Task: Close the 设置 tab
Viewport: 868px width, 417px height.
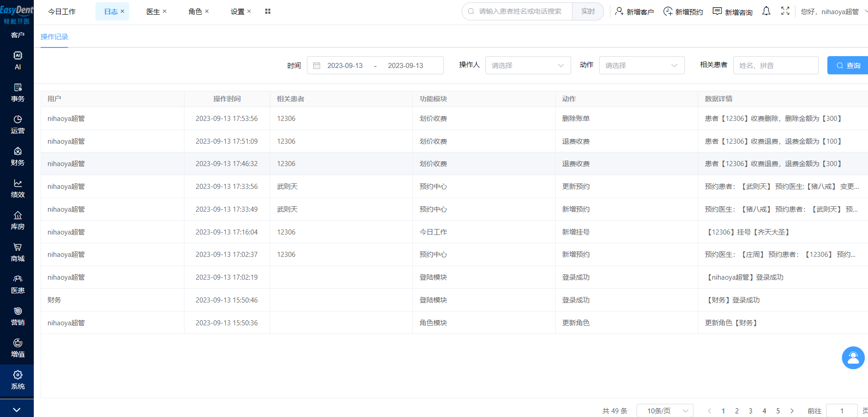Action: [249, 11]
